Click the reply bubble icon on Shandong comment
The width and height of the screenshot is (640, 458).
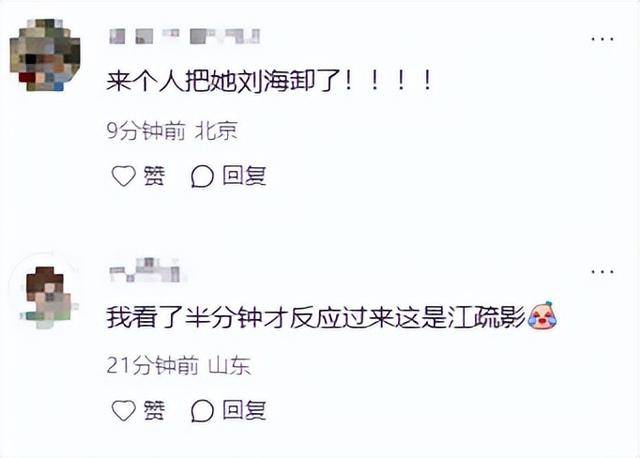coord(202,411)
